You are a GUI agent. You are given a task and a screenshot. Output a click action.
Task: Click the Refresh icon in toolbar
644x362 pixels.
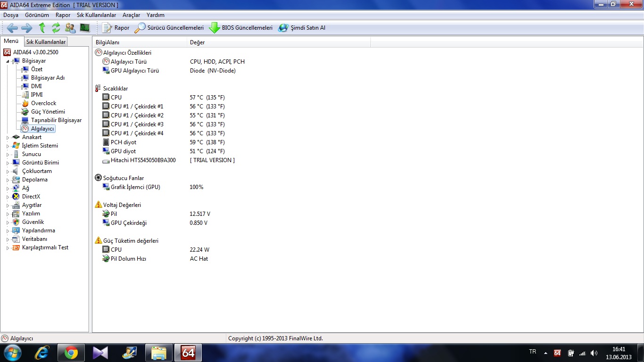coord(56,28)
